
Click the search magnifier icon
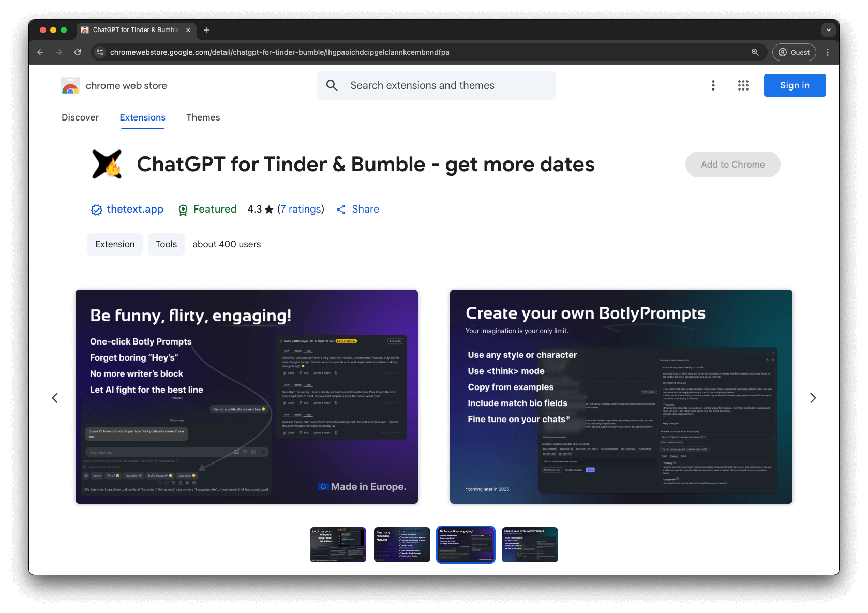[332, 86]
